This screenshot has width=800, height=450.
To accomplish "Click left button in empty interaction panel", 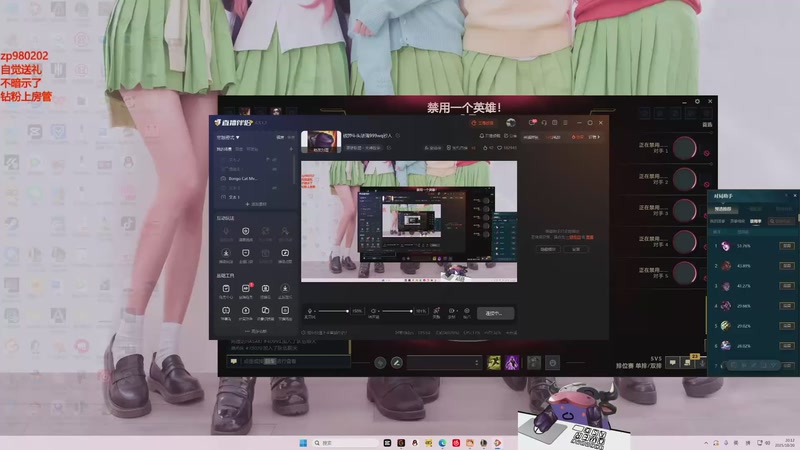I will point(548,249).
